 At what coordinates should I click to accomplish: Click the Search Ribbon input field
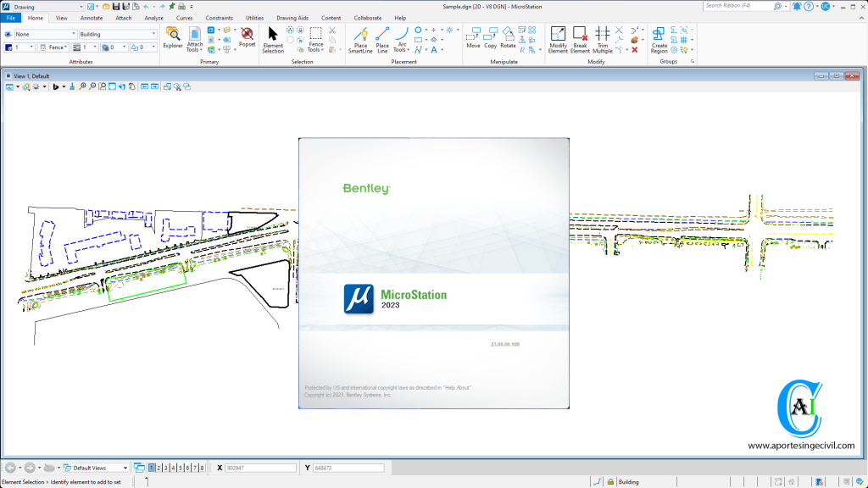[x=733, y=6]
